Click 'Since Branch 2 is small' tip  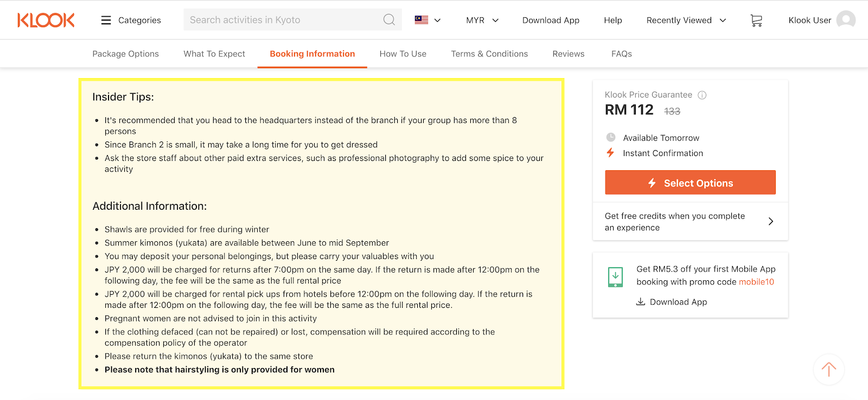coord(241,145)
